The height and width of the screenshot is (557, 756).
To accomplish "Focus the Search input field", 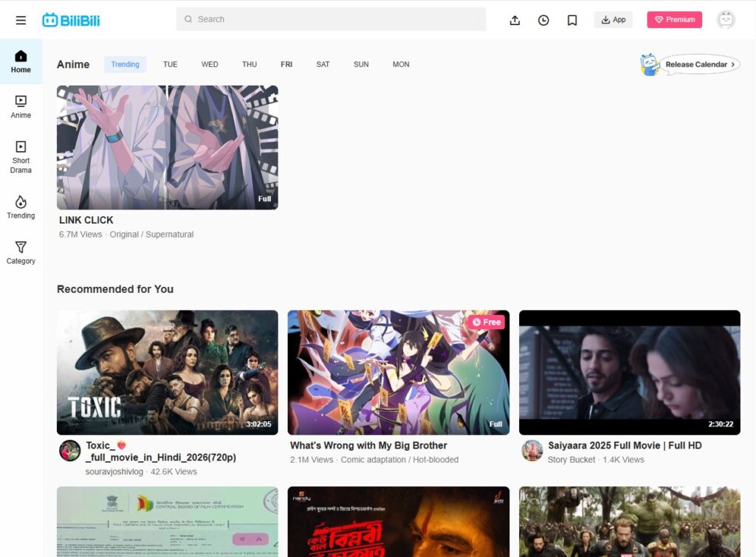I will click(x=331, y=19).
